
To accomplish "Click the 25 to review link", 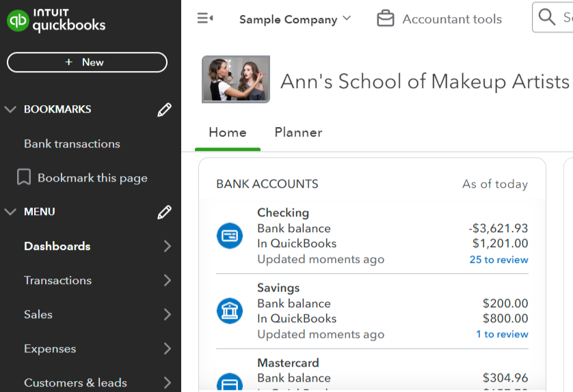I will tap(499, 260).
